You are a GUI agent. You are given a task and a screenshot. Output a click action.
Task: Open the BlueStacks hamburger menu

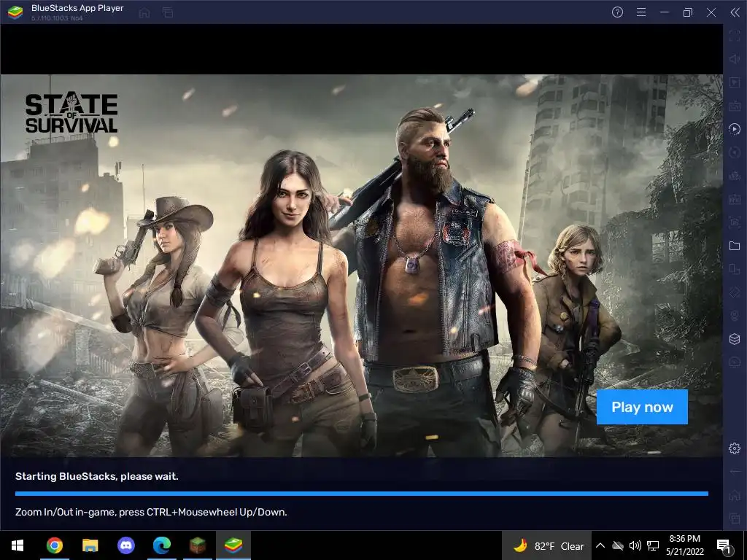pyautogui.click(x=641, y=12)
